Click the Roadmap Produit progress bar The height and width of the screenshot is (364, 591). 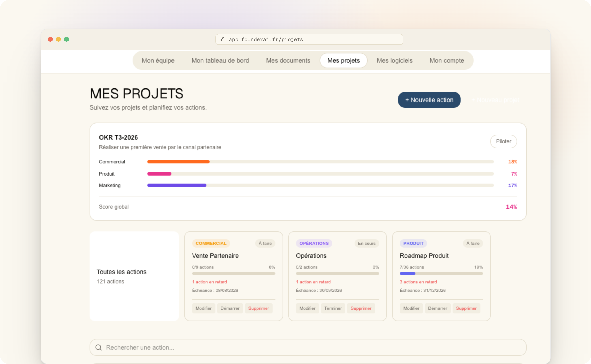(441, 274)
